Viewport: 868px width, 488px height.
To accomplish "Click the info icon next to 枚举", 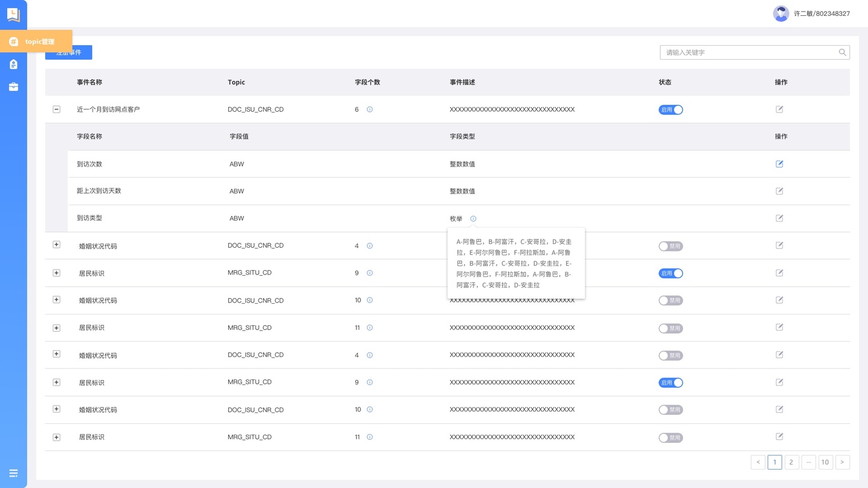I will pos(473,219).
